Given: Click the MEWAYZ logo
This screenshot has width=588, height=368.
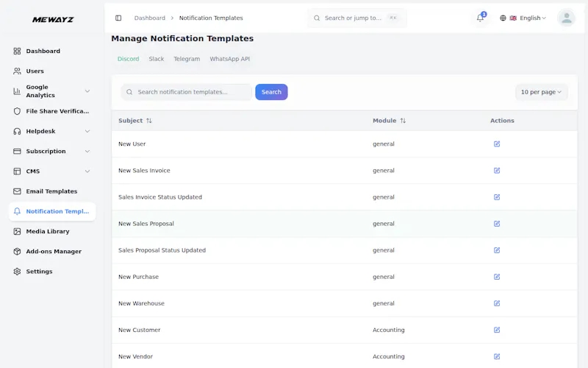Looking at the screenshot, I should click(53, 20).
